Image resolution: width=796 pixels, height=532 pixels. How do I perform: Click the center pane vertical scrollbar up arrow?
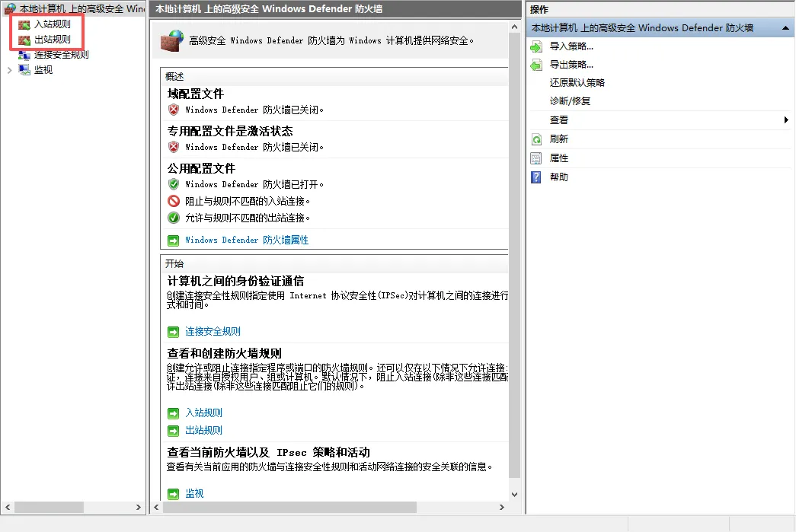coord(514,27)
